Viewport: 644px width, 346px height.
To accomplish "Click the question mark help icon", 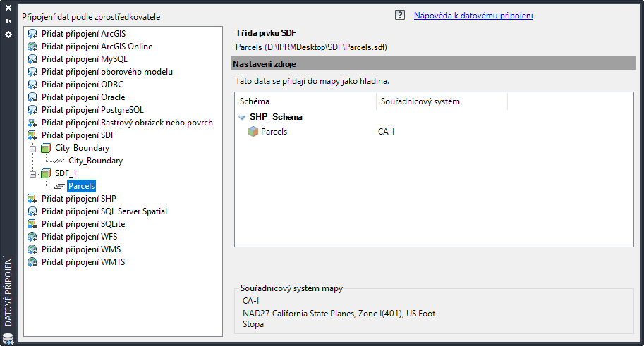I will point(400,15).
